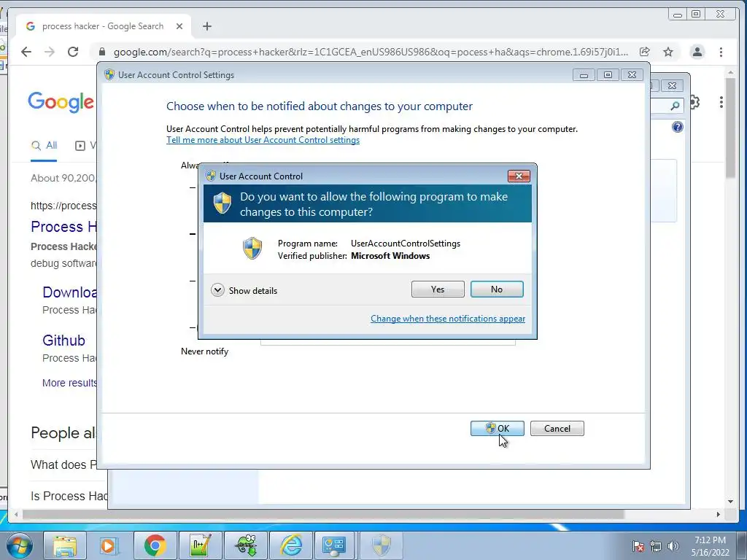Click Cancel in UAC Settings window
The width and height of the screenshot is (747, 560).
pyautogui.click(x=557, y=429)
